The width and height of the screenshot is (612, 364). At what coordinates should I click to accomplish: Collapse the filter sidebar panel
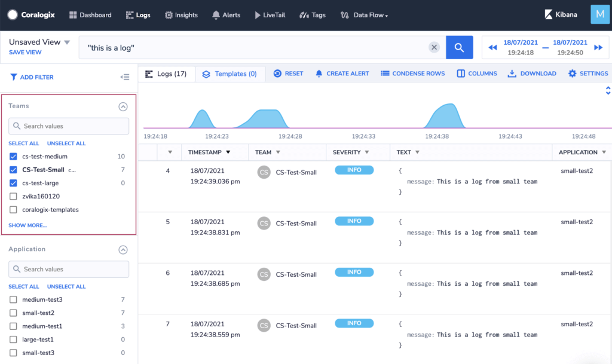[125, 77]
